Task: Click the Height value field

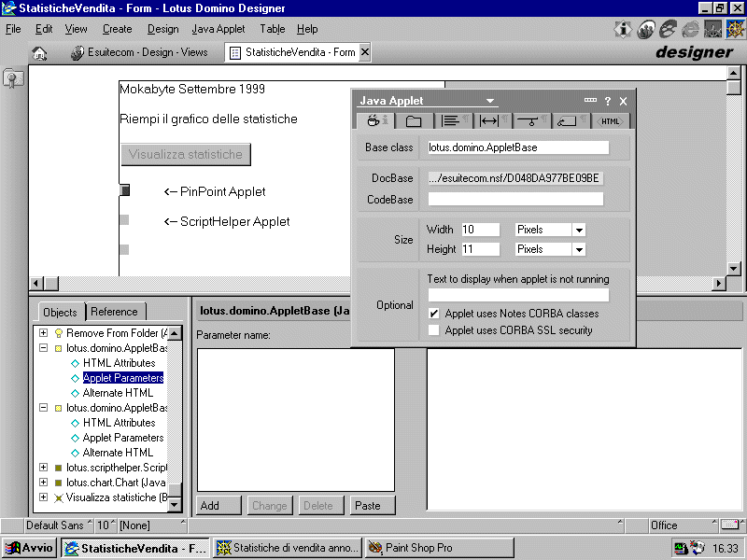Action: coord(480,249)
